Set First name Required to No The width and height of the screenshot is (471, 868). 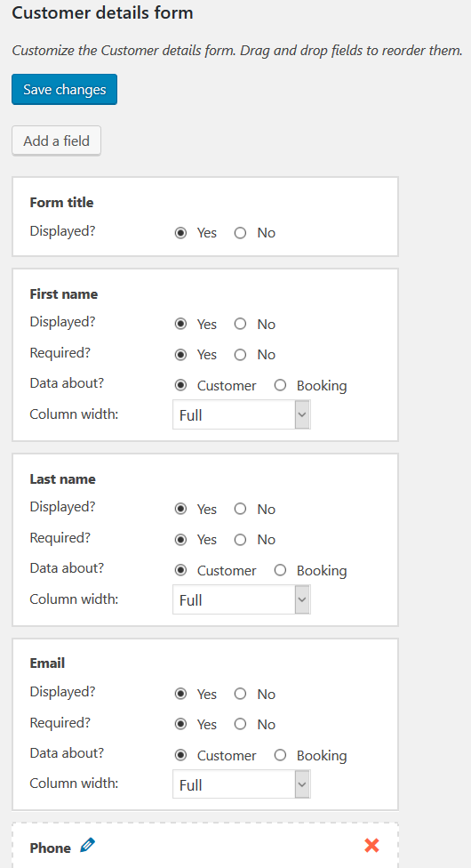[240, 354]
